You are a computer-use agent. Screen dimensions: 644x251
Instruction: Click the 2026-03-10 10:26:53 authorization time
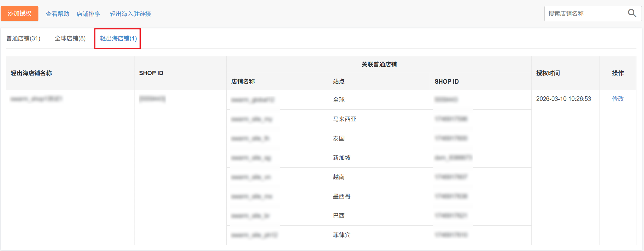tap(563, 99)
